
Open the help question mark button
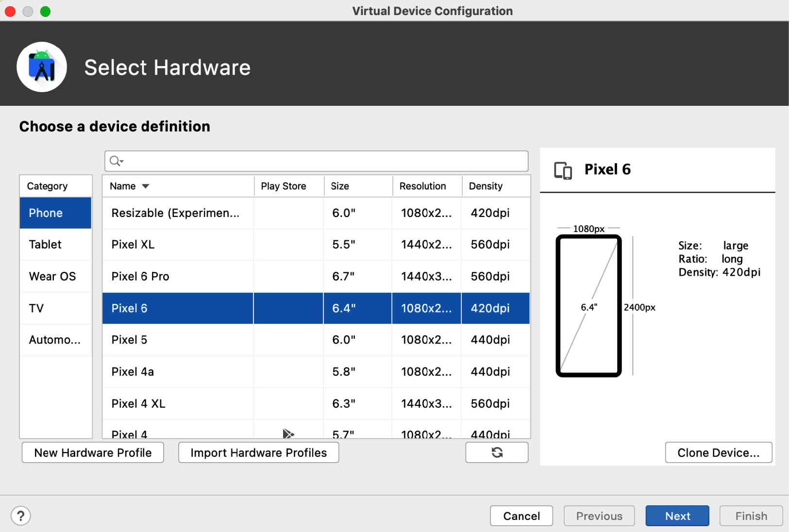tap(21, 516)
